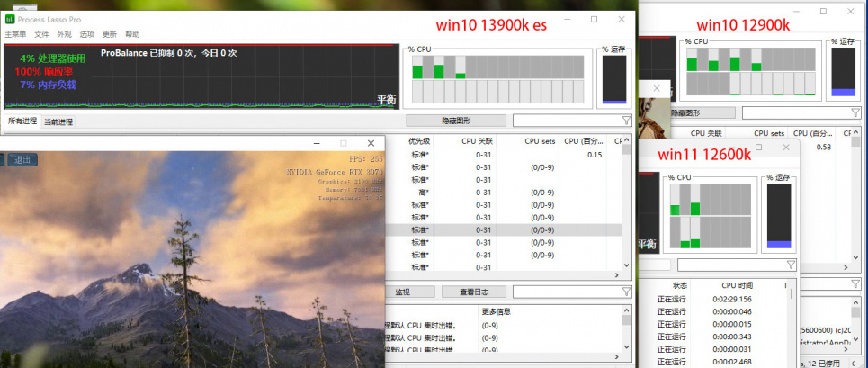This screenshot has height=368, width=868.
Task: Click the filter funnel icon in 12900k window
Action: coord(855,112)
